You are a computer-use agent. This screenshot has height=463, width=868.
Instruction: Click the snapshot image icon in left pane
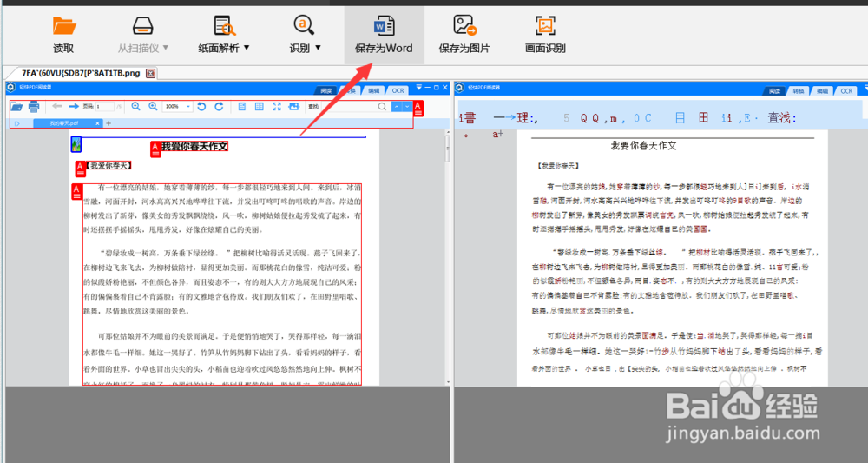tap(294, 106)
